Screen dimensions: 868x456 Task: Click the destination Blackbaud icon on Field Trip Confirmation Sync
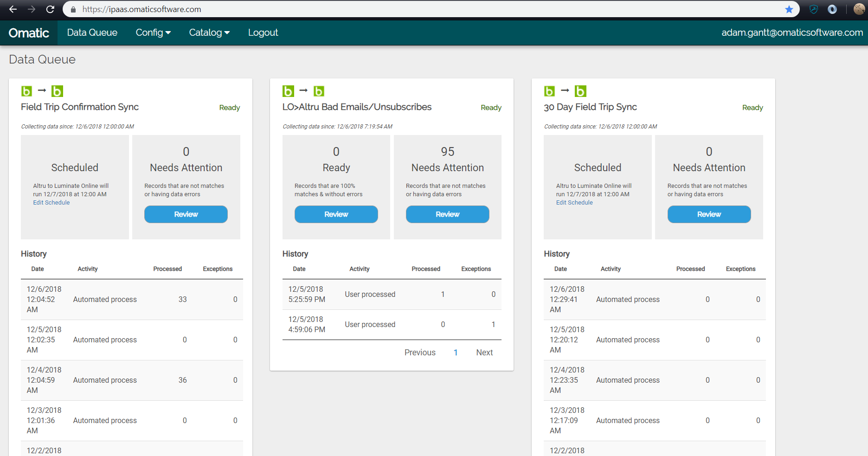click(x=57, y=91)
